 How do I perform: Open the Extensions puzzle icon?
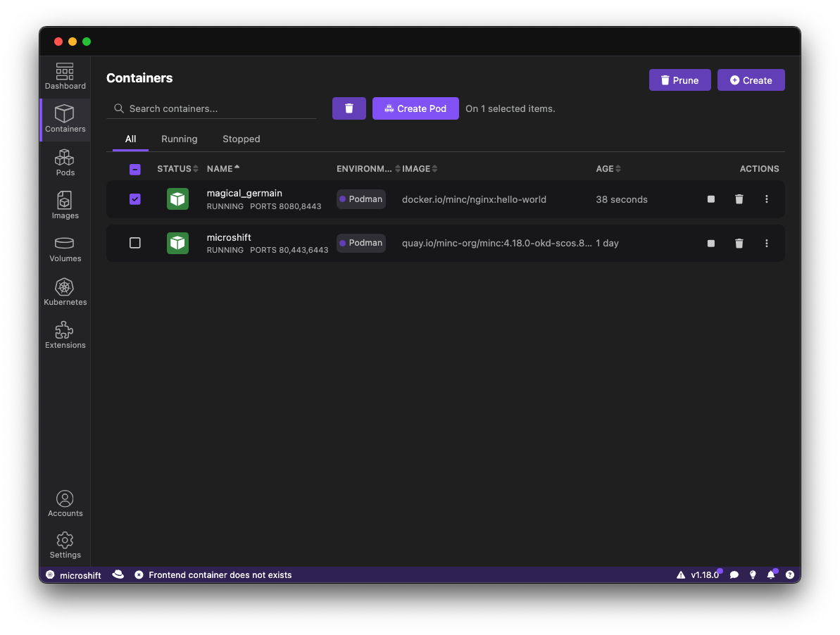(65, 335)
